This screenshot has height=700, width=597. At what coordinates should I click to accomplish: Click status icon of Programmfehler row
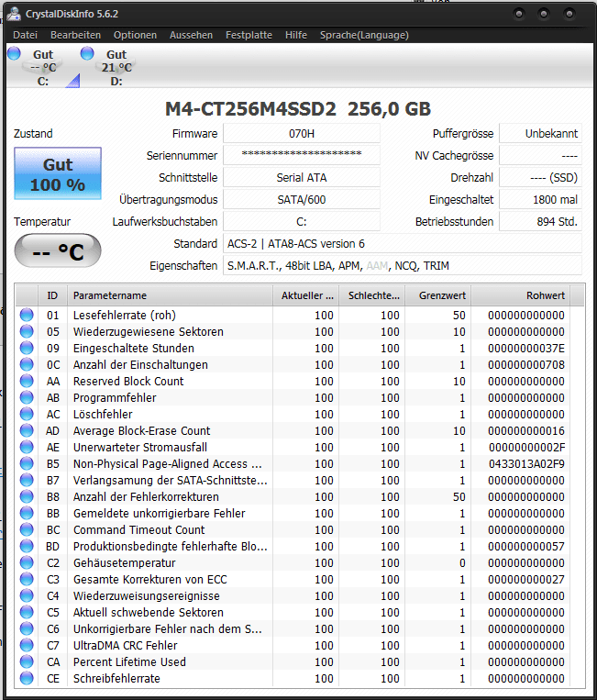tap(27, 397)
